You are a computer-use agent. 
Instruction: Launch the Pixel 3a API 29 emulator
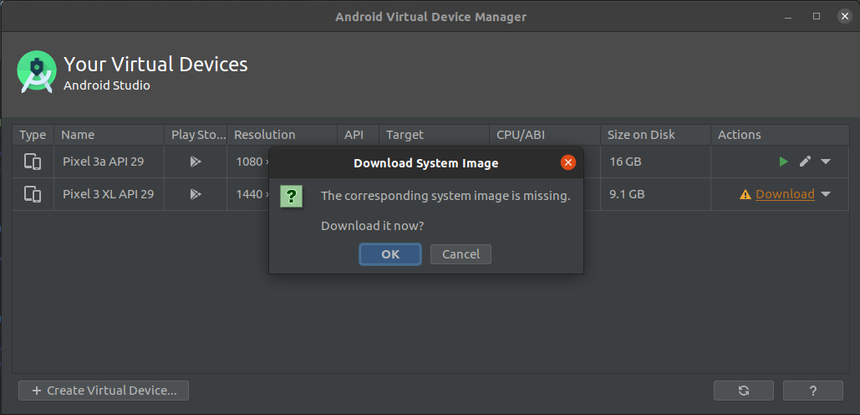point(783,162)
